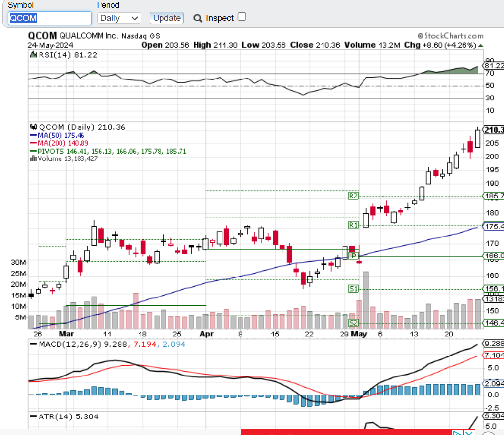Click the Apr label on the date axis

(x=206, y=334)
